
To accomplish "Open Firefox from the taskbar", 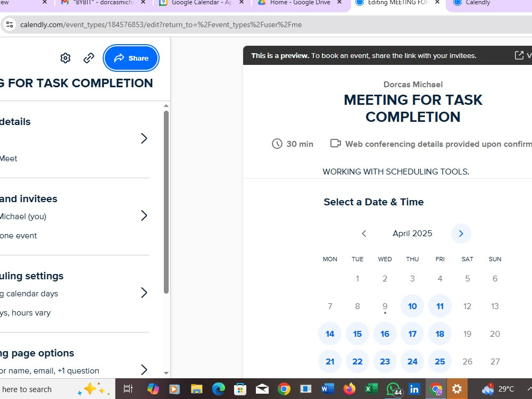I will pos(349,389).
